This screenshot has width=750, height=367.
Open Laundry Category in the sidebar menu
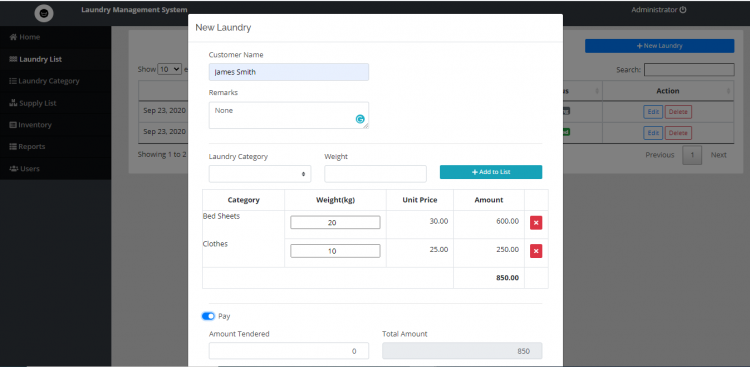44,81
